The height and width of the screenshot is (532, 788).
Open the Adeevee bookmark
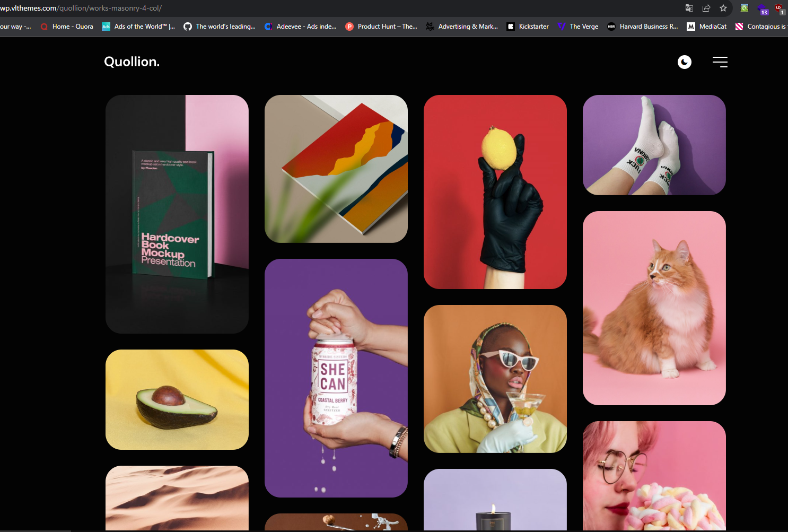tap(301, 27)
